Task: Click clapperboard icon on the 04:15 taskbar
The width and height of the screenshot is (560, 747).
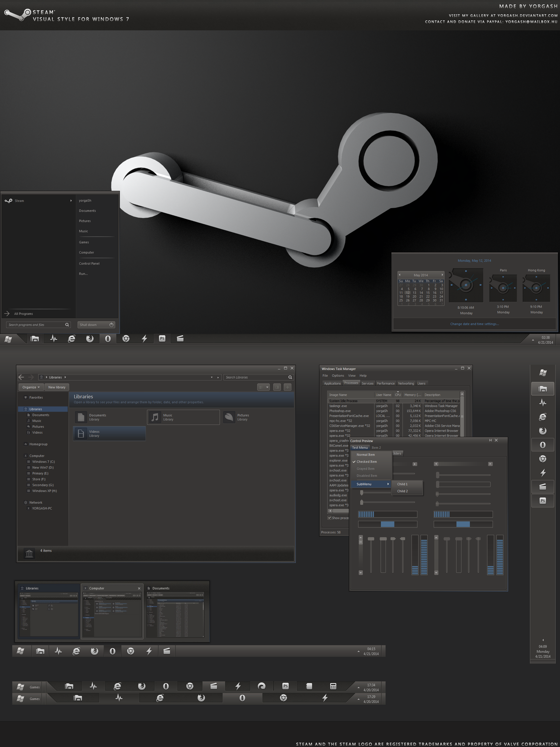Action: point(167,651)
